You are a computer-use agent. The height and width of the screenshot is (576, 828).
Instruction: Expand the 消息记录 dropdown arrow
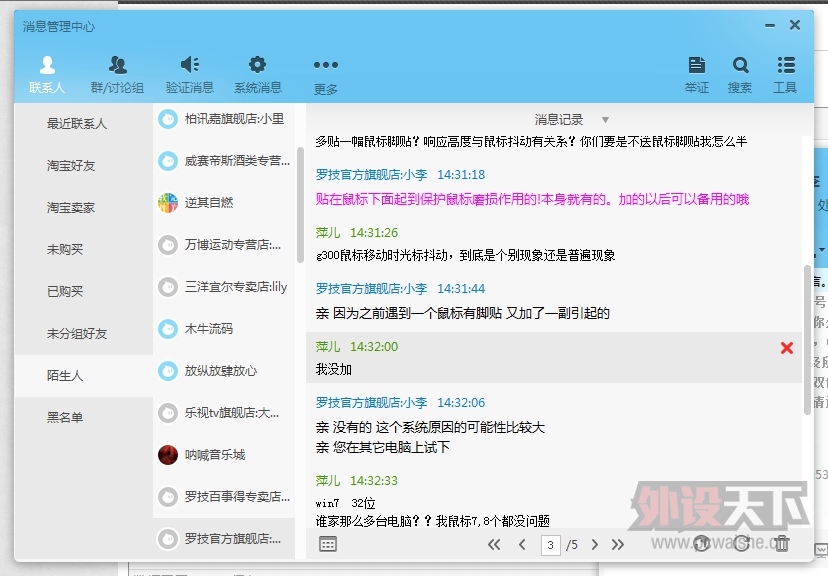pos(606,120)
